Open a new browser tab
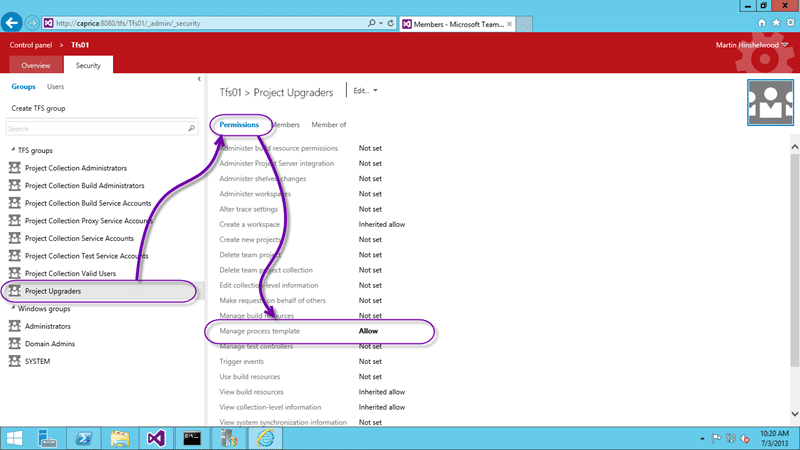 pos(524,24)
